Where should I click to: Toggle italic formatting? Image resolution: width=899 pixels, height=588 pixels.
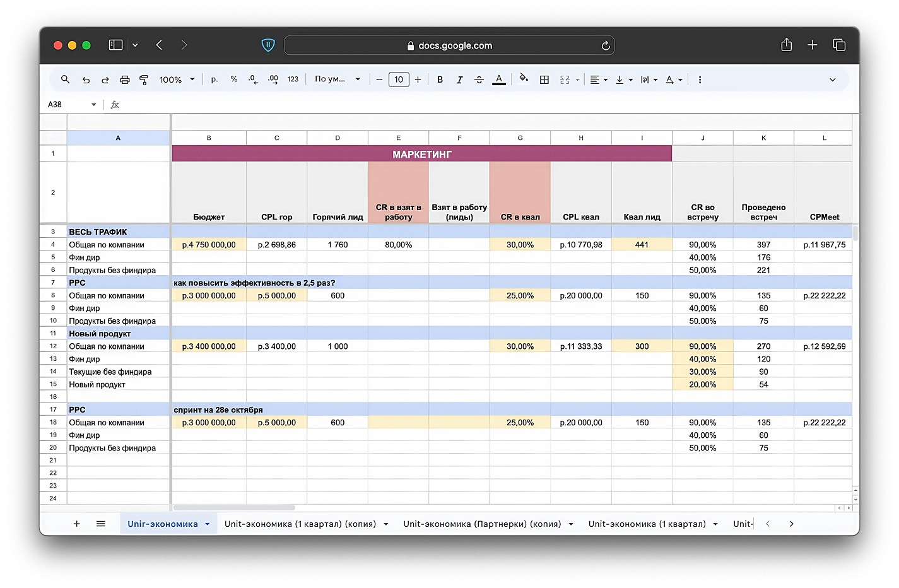pos(459,79)
